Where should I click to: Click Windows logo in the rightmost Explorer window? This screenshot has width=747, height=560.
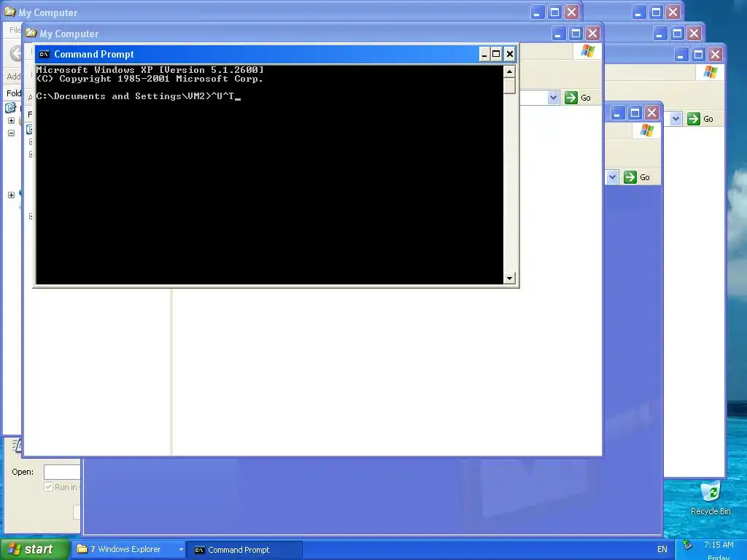[710, 72]
